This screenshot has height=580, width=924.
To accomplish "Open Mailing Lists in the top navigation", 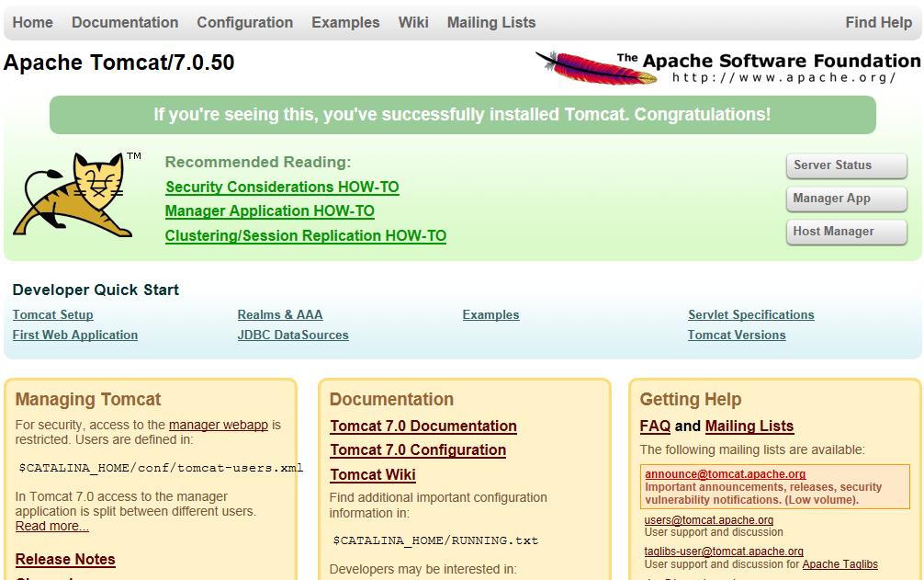I will 490,22.
